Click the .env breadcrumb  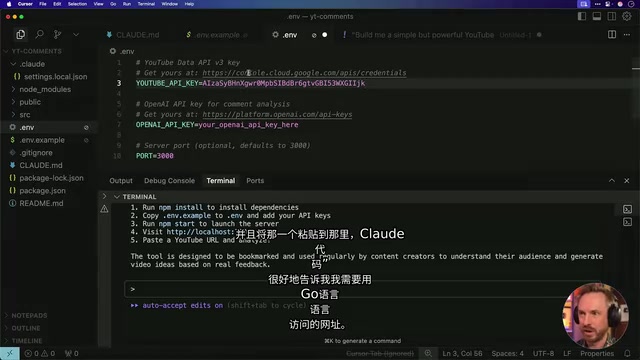(122, 51)
